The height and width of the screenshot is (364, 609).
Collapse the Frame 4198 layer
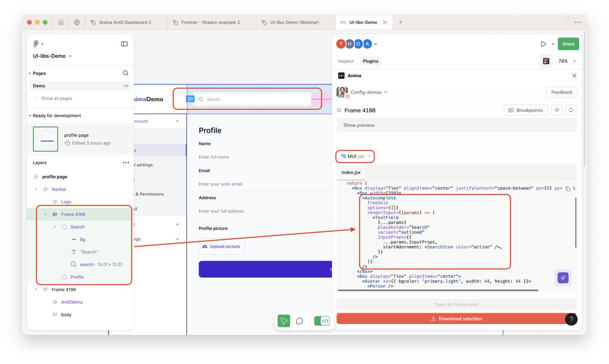(x=46, y=214)
